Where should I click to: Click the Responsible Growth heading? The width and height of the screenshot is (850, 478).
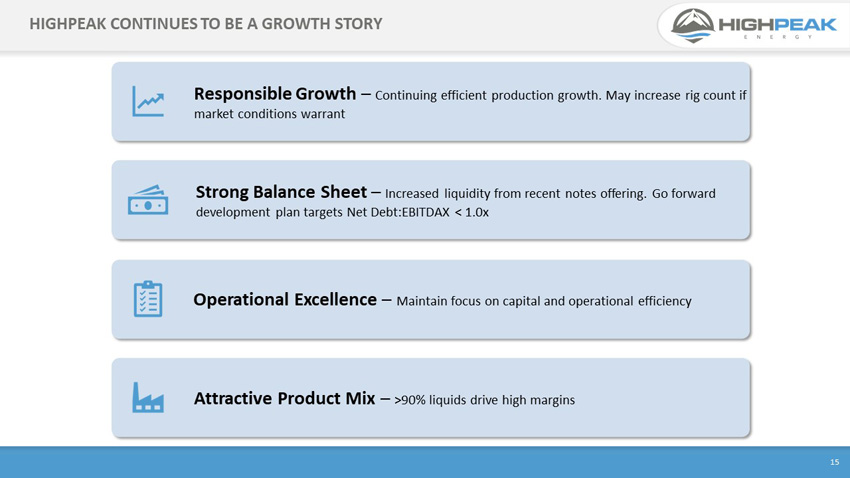275,94
